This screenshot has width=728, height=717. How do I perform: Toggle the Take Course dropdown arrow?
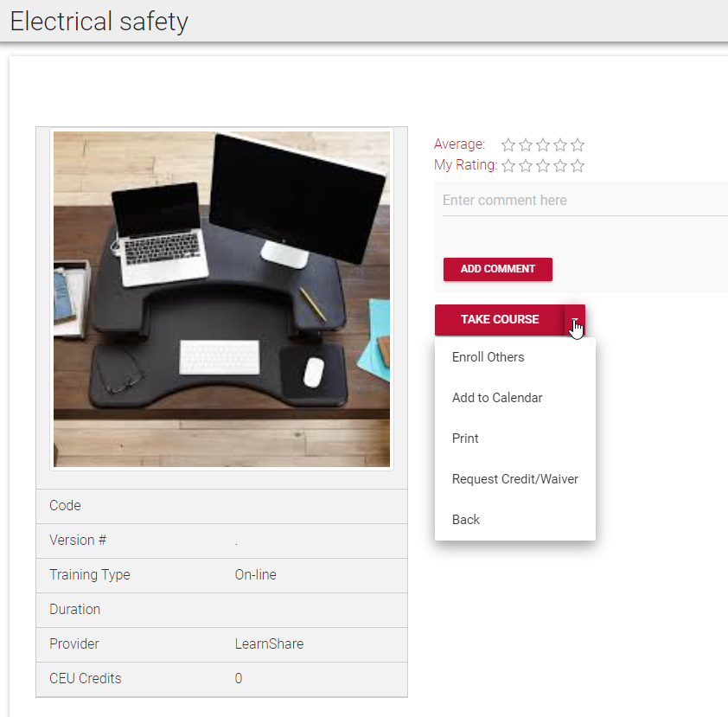click(x=575, y=320)
